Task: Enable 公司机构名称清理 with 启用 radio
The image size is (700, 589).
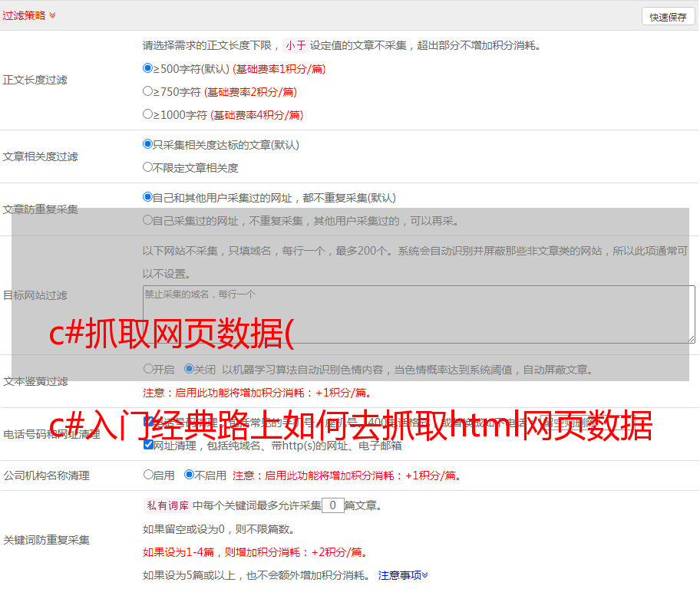Action: (148, 475)
